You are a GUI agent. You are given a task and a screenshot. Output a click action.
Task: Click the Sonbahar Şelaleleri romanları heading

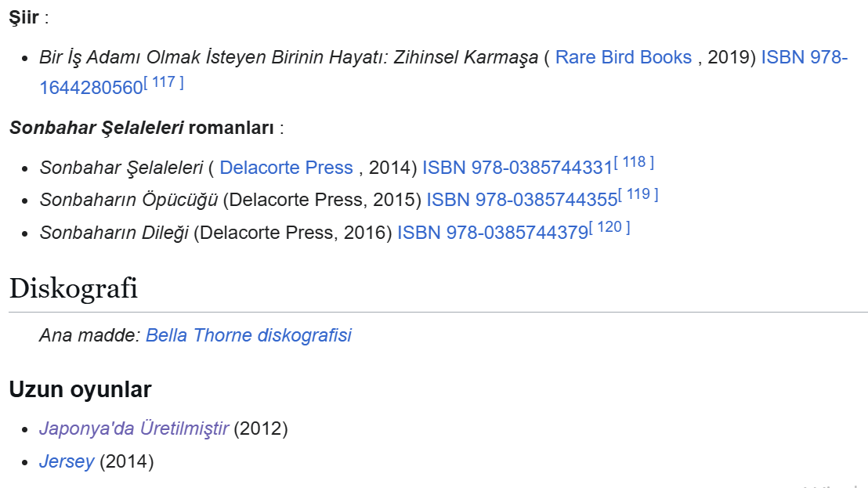[141, 128]
